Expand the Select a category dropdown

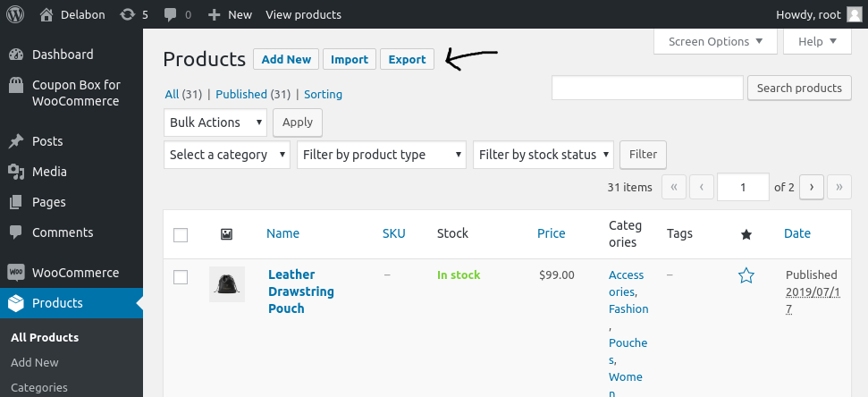coord(227,155)
